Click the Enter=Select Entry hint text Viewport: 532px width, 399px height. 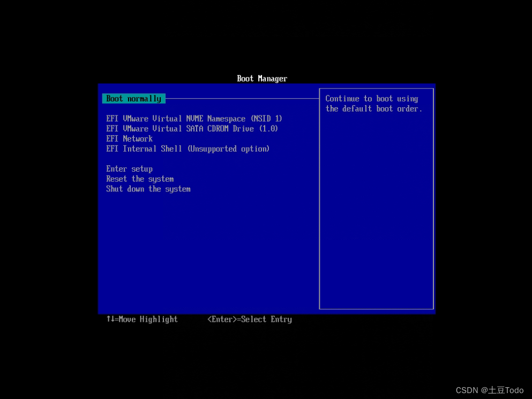click(x=249, y=319)
